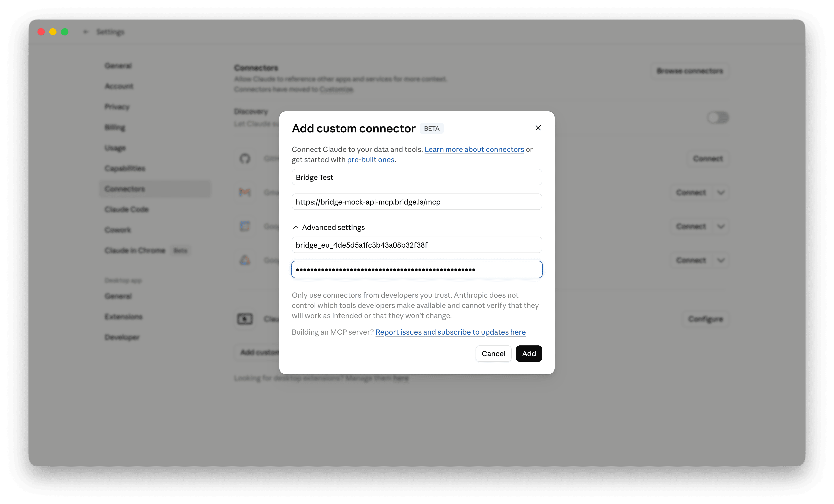Click the Claude in Chrome connector icon

[245, 319]
